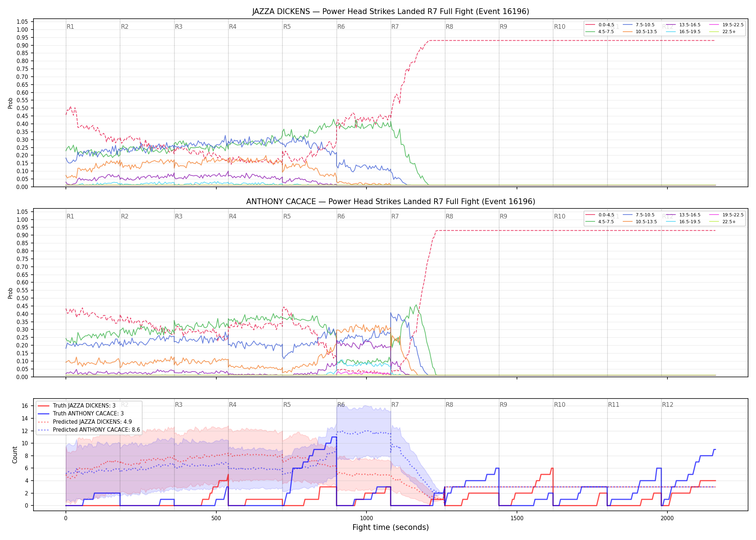Click the Fight time (seconds) axis label

click(x=391, y=527)
